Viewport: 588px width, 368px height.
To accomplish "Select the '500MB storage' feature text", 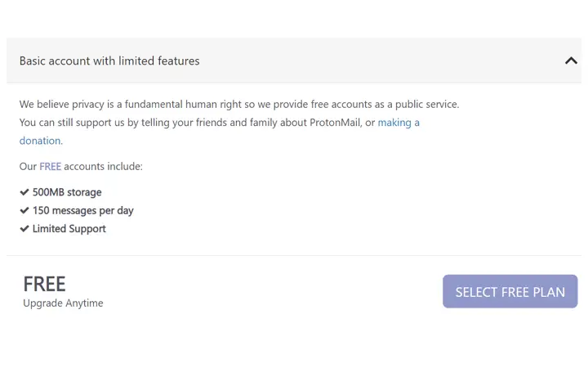I will click(67, 192).
